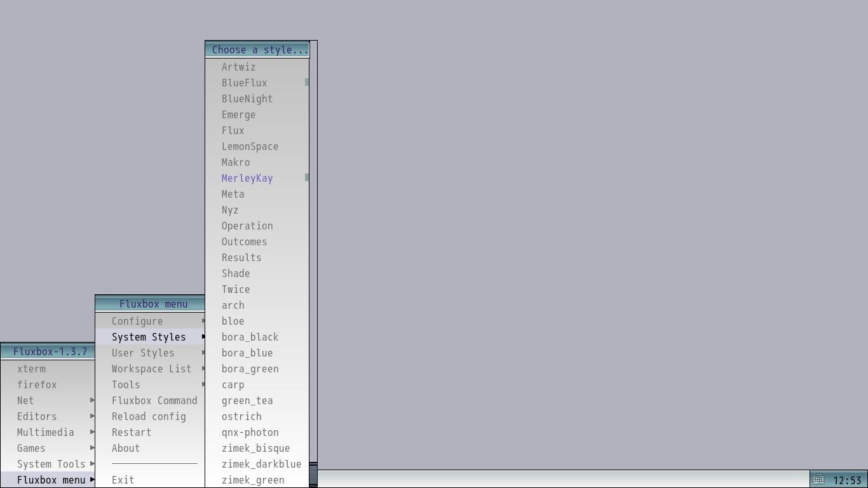Choose the BlueNight style

coord(257,98)
